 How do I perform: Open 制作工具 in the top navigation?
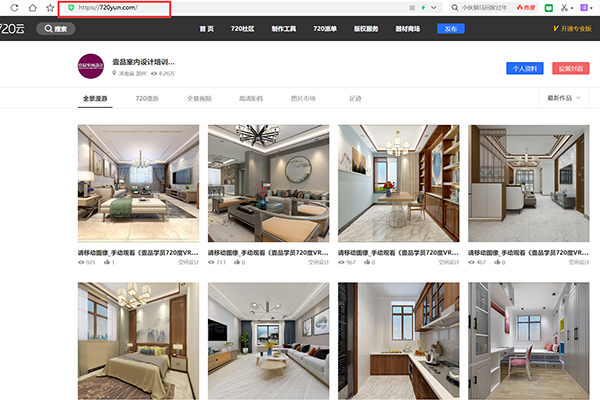(x=284, y=29)
